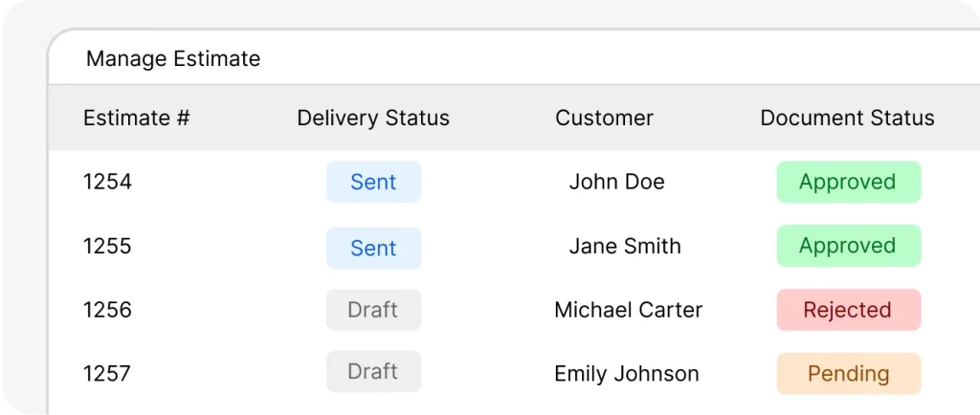The width and height of the screenshot is (980, 415).
Task: Click the Sent badge for estimate 1254
Action: coord(374,182)
